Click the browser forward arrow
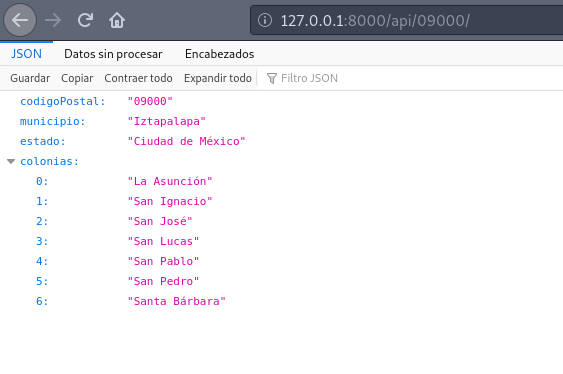 (x=53, y=20)
